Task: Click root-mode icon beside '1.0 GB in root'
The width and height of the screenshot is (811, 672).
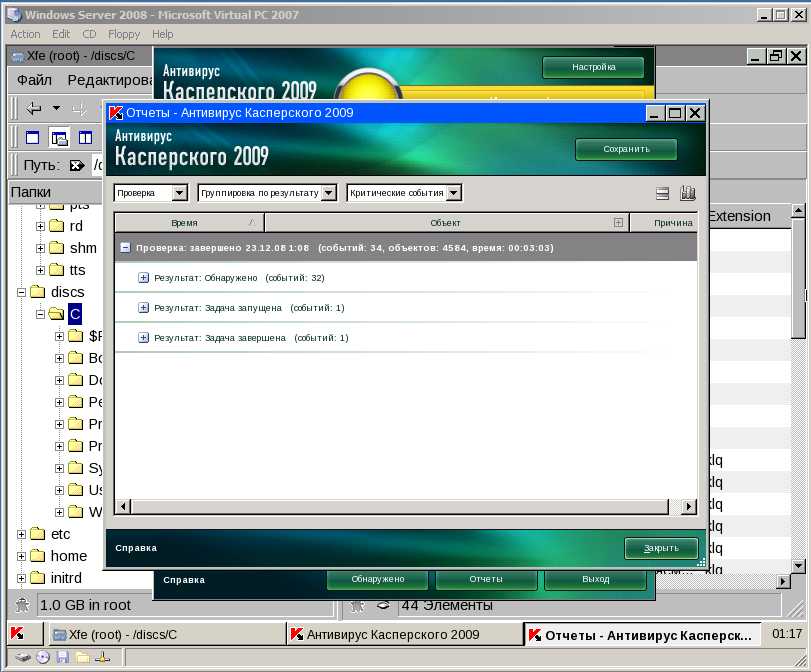Action: point(22,605)
